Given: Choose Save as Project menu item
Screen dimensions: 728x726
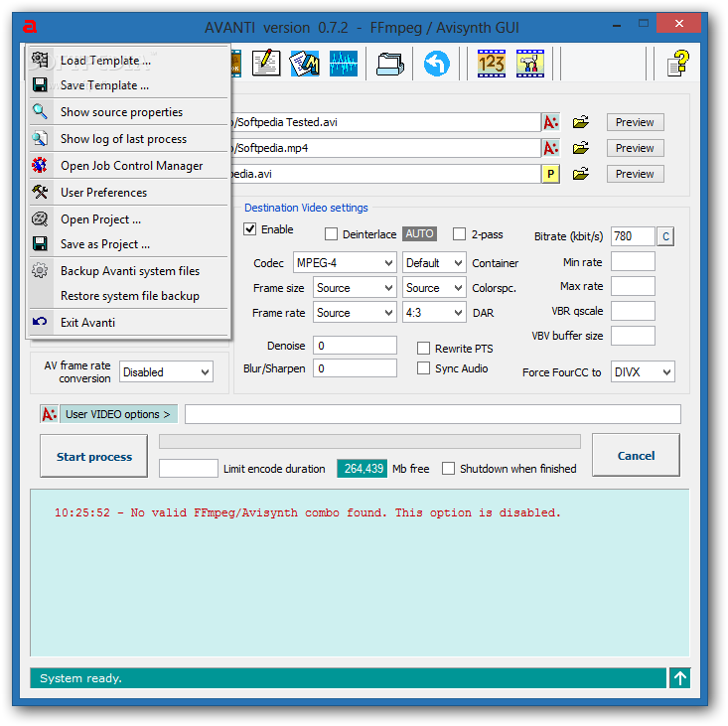Looking at the screenshot, I should pos(128,244).
